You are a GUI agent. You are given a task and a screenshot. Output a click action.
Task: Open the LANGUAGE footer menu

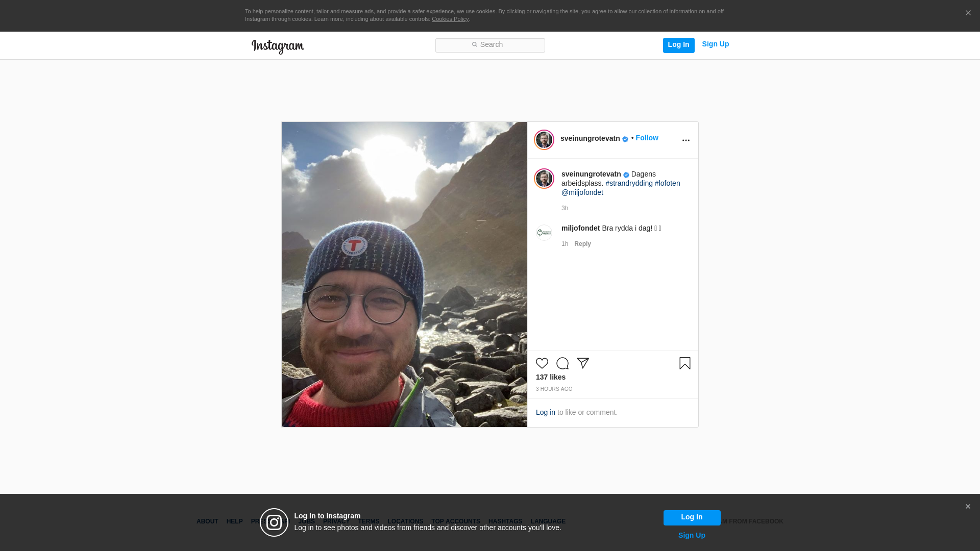[548, 522]
